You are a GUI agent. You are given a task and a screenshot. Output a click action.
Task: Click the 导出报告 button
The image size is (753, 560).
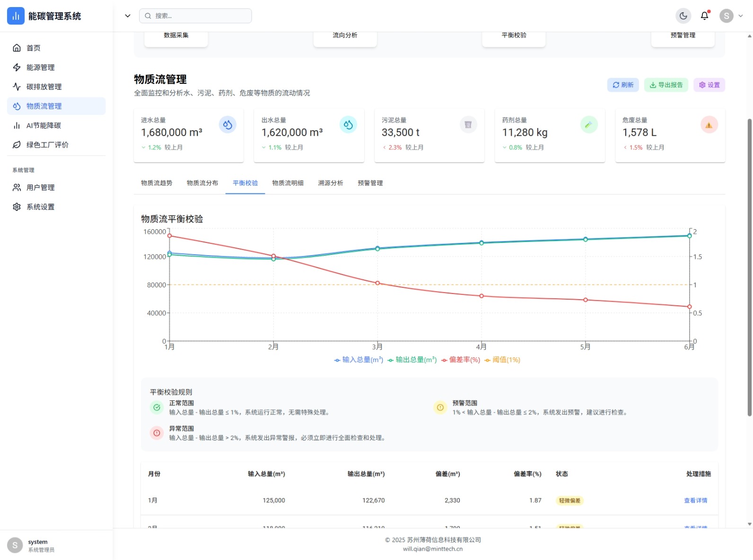(666, 85)
